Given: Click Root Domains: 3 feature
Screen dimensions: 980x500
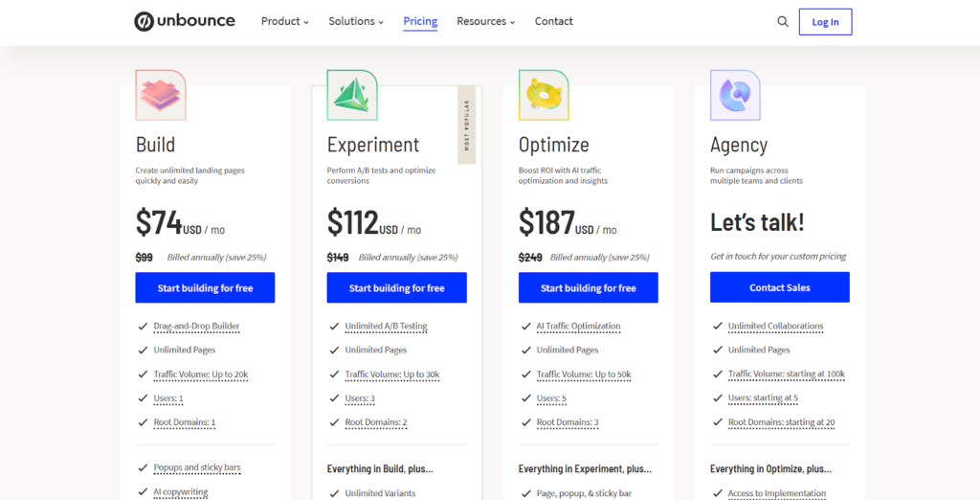Looking at the screenshot, I should coord(568,422).
